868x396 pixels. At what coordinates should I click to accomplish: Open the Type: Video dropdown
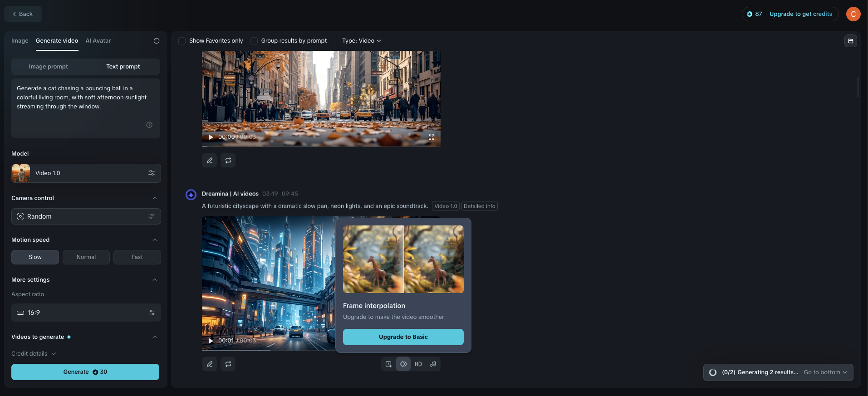362,41
